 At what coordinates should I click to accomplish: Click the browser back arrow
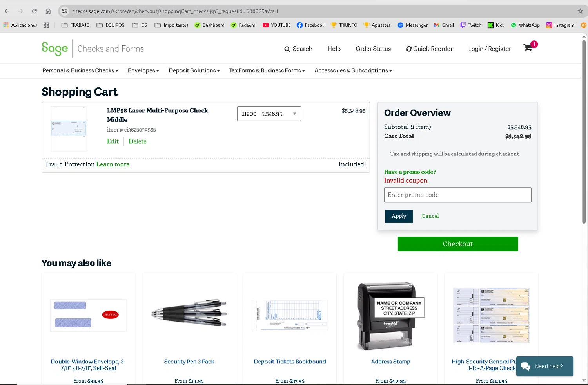7,11
